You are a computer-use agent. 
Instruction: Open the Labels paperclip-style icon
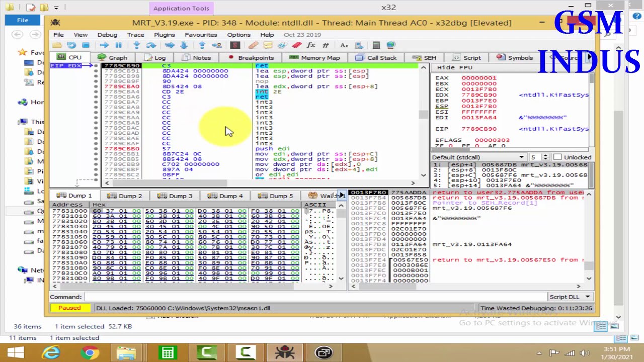(x=282, y=45)
